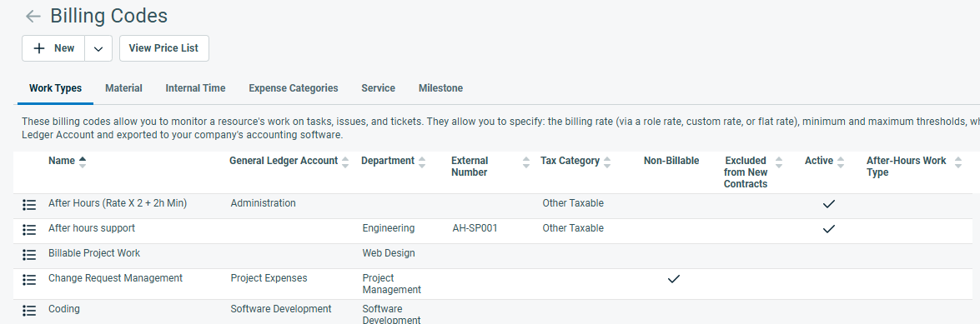The image size is (980, 324).
Task: Toggle Non-Billable checkmark for Change Request Management
Action: tap(673, 279)
